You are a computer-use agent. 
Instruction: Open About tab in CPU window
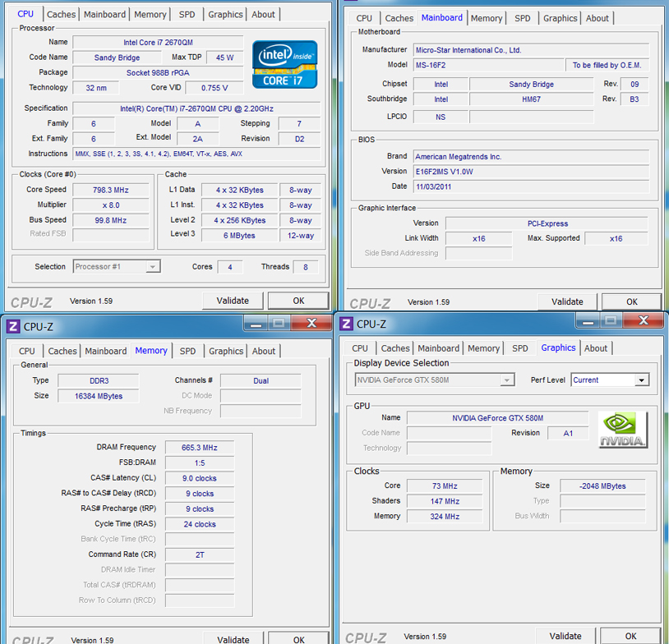[x=263, y=15]
